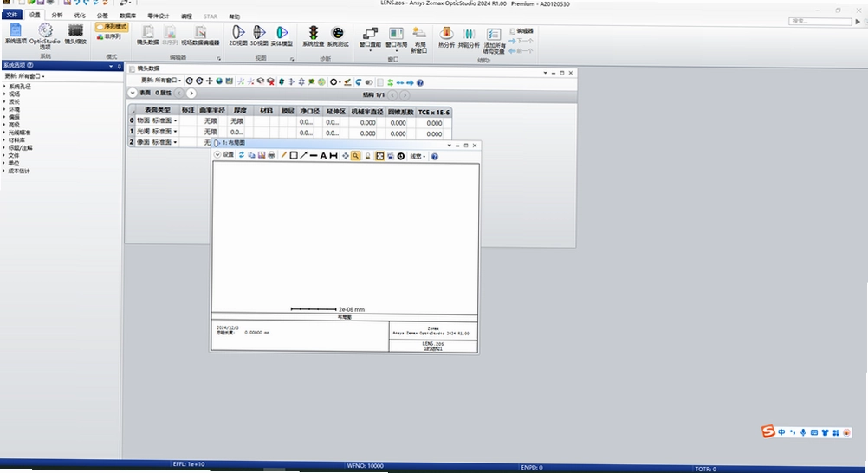868x473 pixels.
Task: Switch to 非序列 mode
Action: (x=108, y=36)
